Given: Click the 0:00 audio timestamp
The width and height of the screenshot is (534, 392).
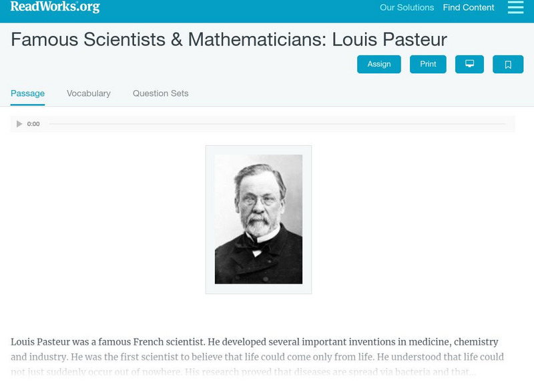Looking at the screenshot, I should pos(33,124).
